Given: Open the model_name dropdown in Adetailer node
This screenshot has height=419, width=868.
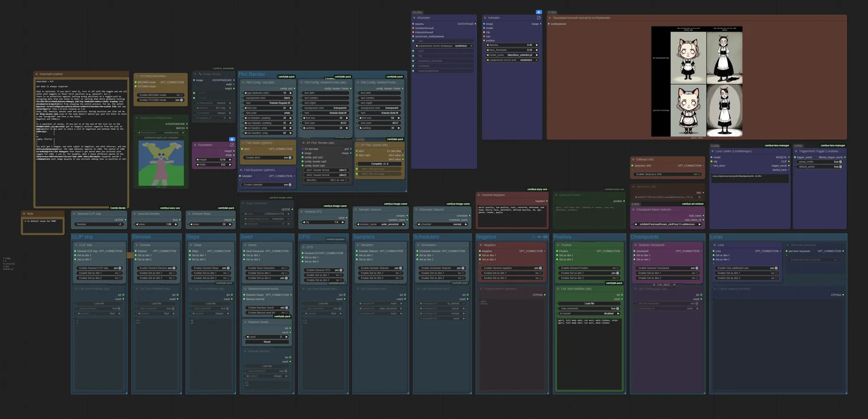Looking at the screenshot, I should [x=512, y=55].
